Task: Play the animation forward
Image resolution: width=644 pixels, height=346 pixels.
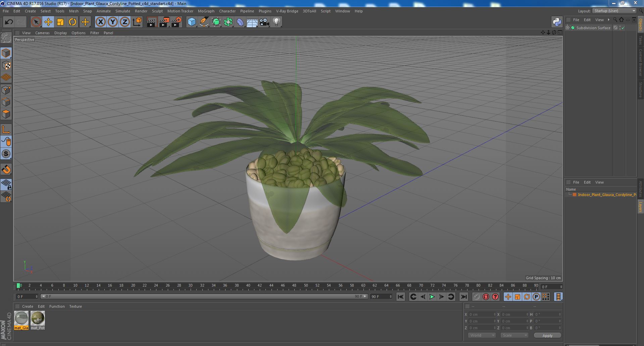Action: pyautogui.click(x=432, y=297)
